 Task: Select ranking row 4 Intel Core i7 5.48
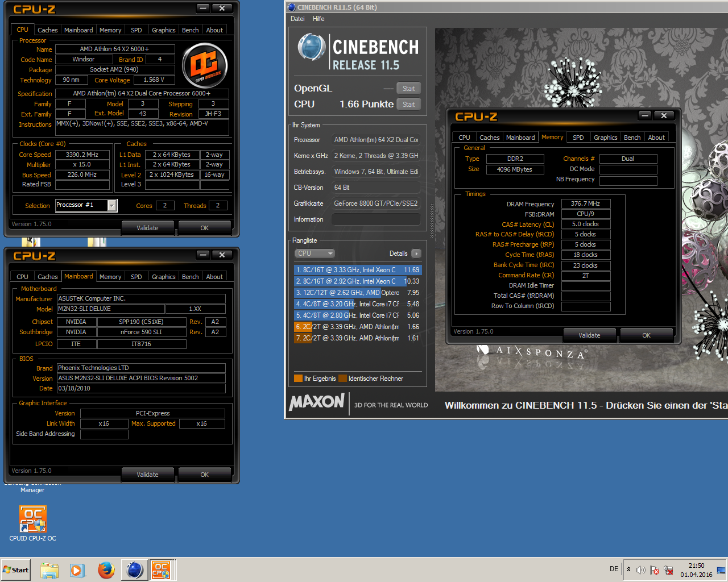pyautogui.click(x=358, y=304)
